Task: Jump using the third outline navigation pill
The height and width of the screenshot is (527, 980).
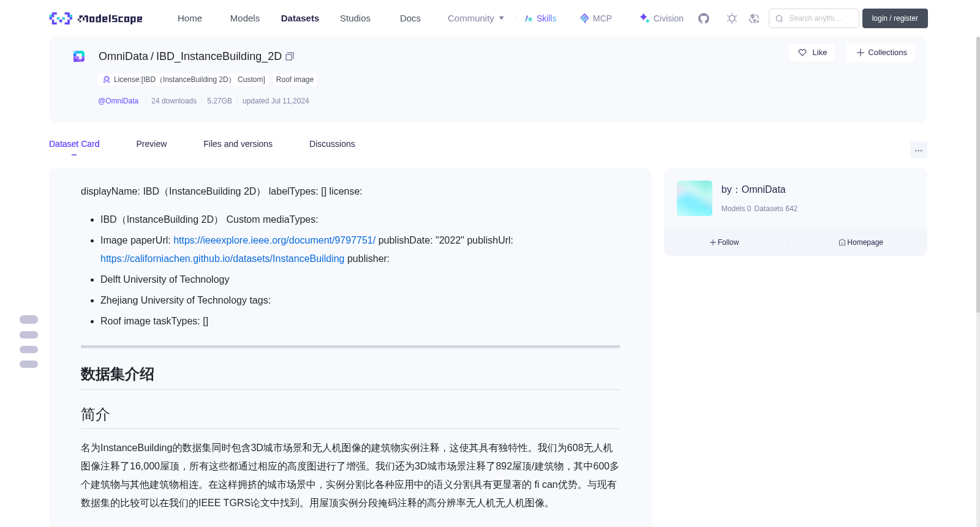Action: (x=29, y=349)
